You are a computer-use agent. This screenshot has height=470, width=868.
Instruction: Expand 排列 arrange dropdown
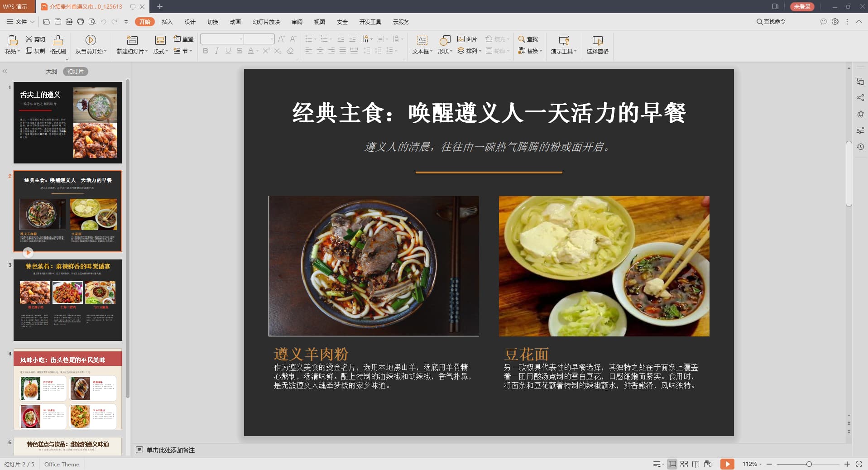coord(470,51)
